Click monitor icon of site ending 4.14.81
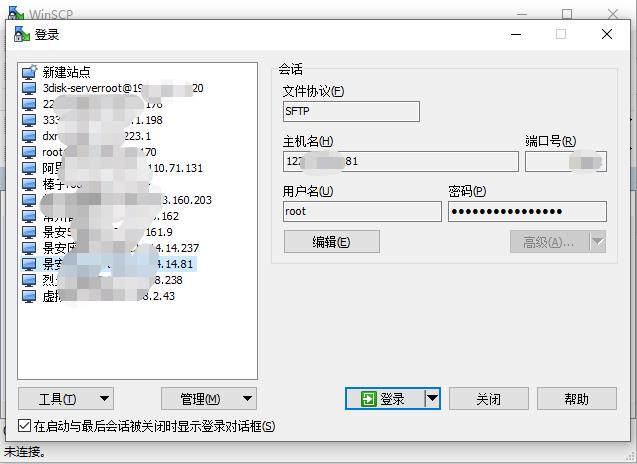Viewport: 637px width, 464px height. point(29,264)
